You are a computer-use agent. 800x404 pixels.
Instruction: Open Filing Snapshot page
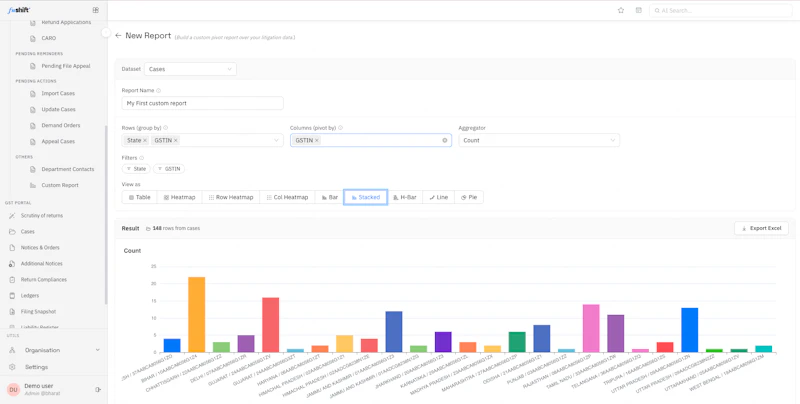pyautogui.click(x=38, y=312)
